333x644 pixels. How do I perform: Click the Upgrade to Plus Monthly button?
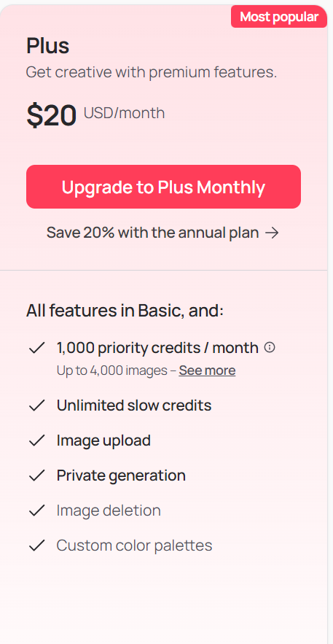click(163, 187)
